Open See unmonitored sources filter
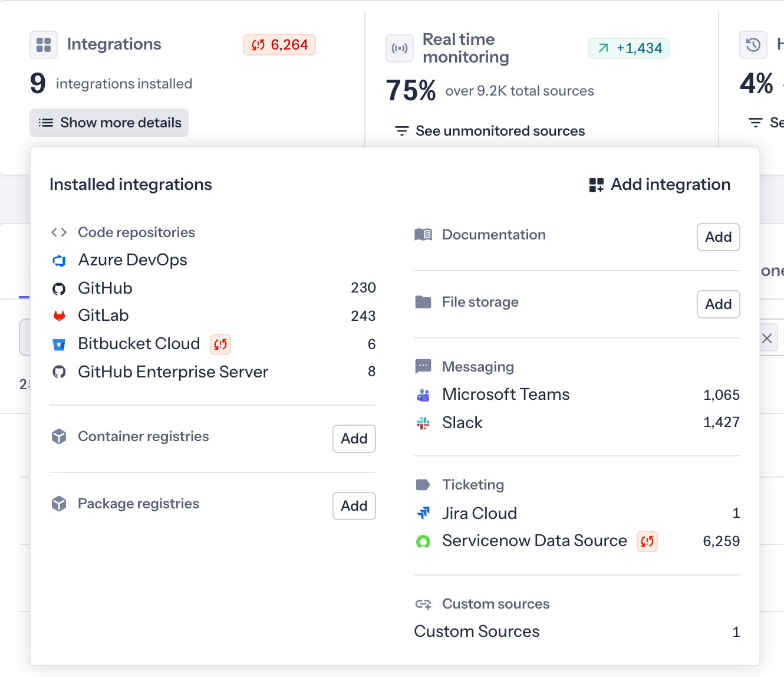The image size is (784, 677). [490, 131]
